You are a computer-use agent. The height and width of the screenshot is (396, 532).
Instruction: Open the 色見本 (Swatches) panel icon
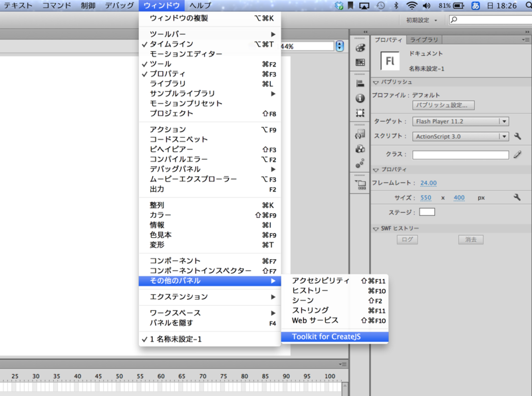point(360,61)
